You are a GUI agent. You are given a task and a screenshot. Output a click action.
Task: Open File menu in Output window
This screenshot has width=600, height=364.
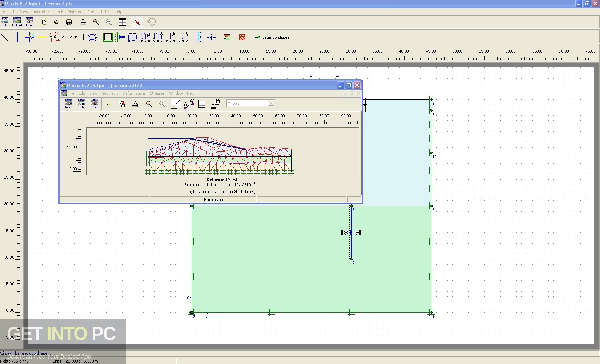(71, 93)
